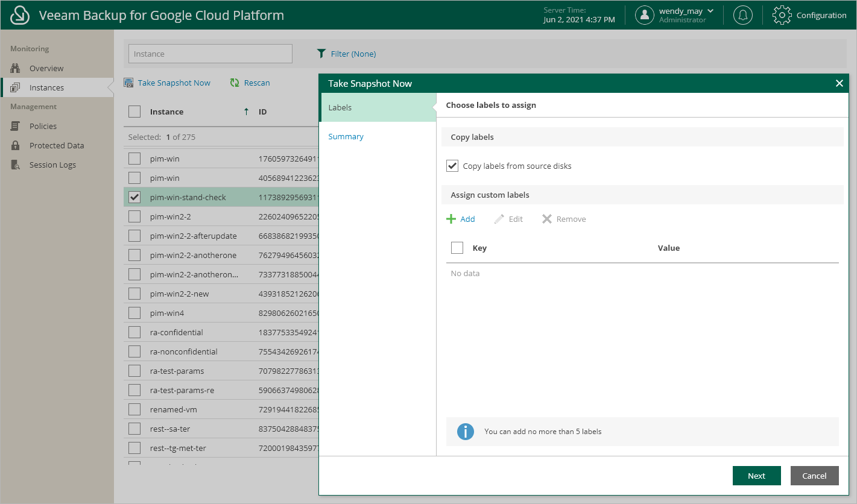The width and height of the screenshot is (857, 504).
Task: Click the Take Snapshot Now camera icon
Action: [x=128, y=83]
